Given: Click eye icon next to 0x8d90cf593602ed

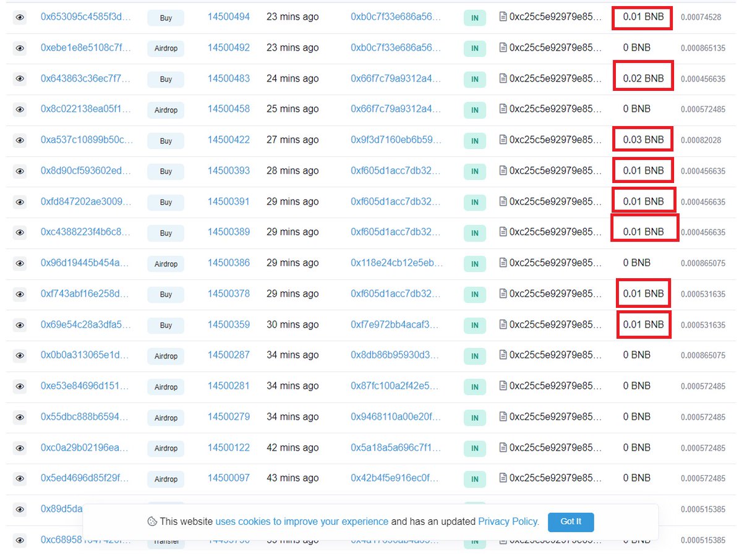Looking at the screenshot, I should pyautogui.click(x=20, y=171).
